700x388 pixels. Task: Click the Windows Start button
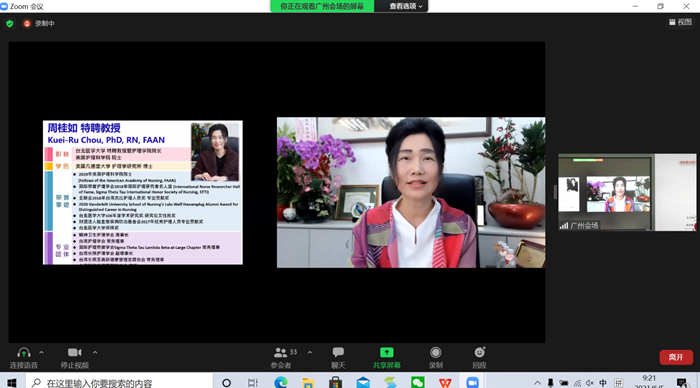click(x=12, y=383)
